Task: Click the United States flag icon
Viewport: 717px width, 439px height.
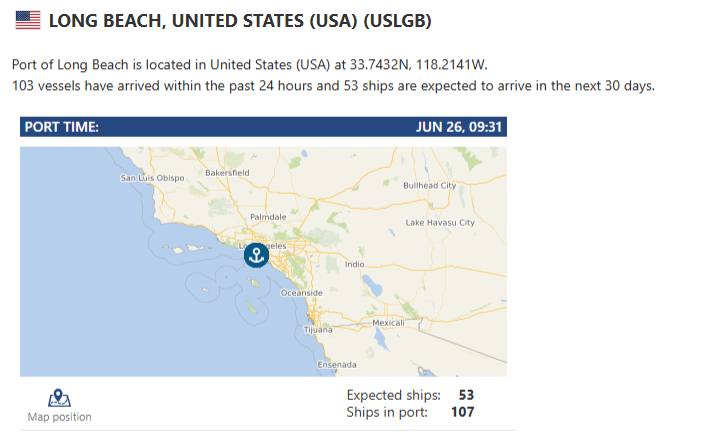Action: click(x=28, y=20)
